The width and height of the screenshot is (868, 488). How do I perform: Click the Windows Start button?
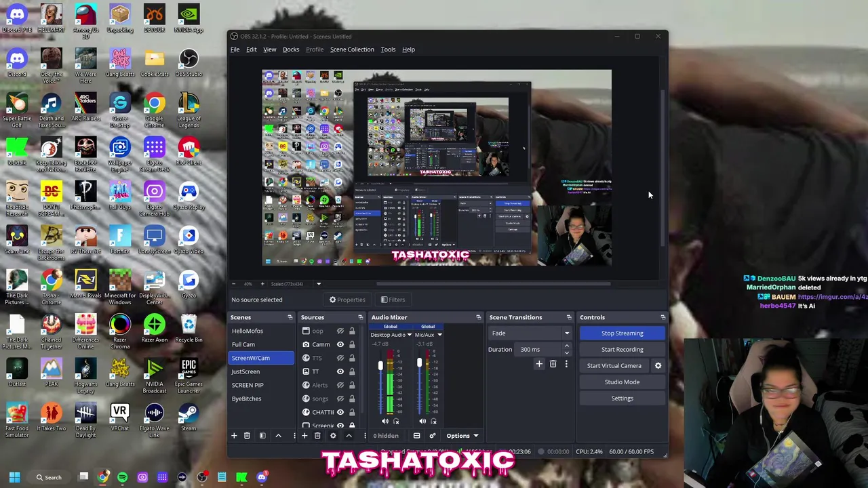(14, 477)
